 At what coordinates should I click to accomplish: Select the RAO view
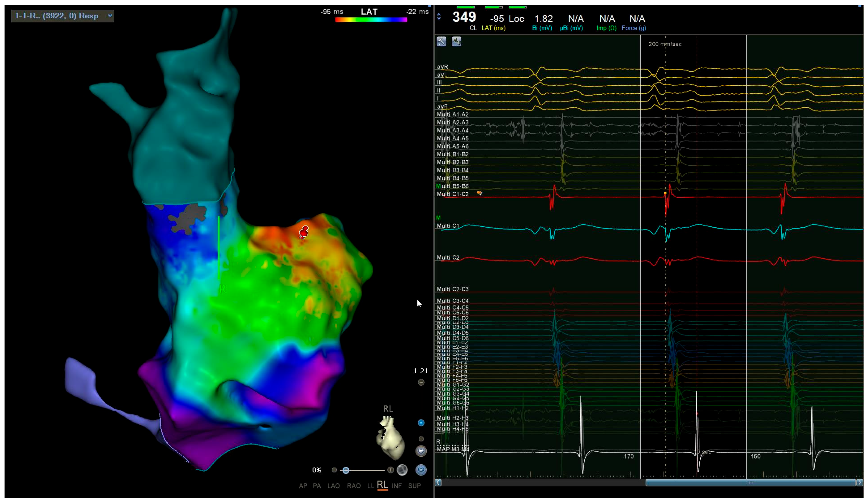click(x=354, y=486)
